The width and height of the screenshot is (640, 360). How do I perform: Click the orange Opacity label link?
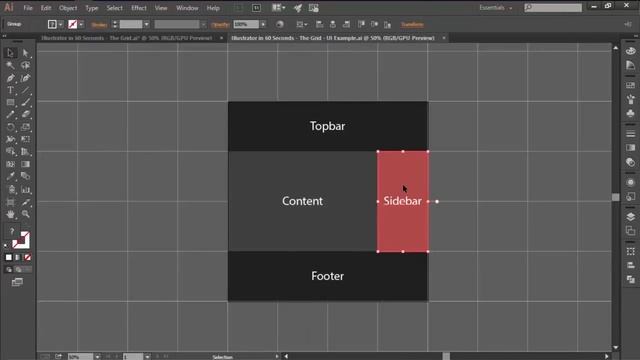tap(220, 24)
